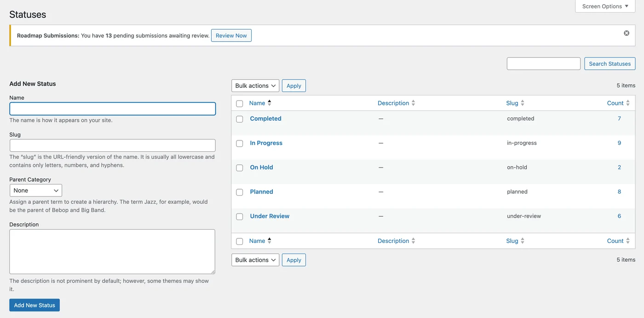The width and height of the screenshot is (644, 318).
Task: Sort by bottom Name column header
Action: [x=257, y=241]
